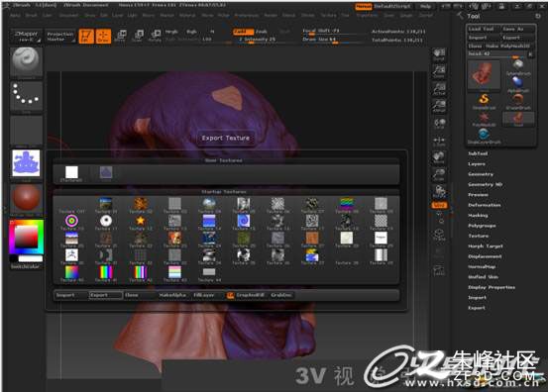The image size is (548, 392).
Task: Click MakeAlpha in the texture popup
Action: pyautogui.click(x=172, y=295)
